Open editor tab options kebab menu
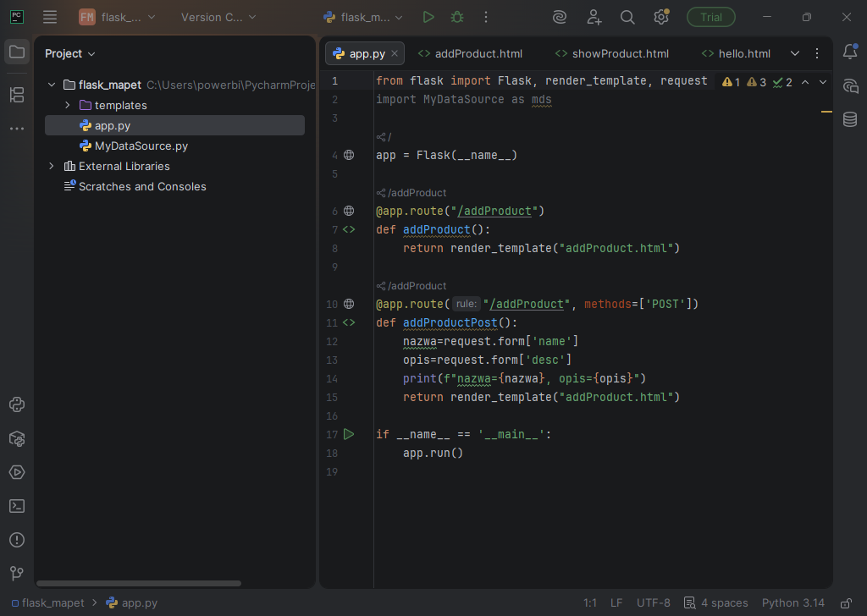 (817, 53)
